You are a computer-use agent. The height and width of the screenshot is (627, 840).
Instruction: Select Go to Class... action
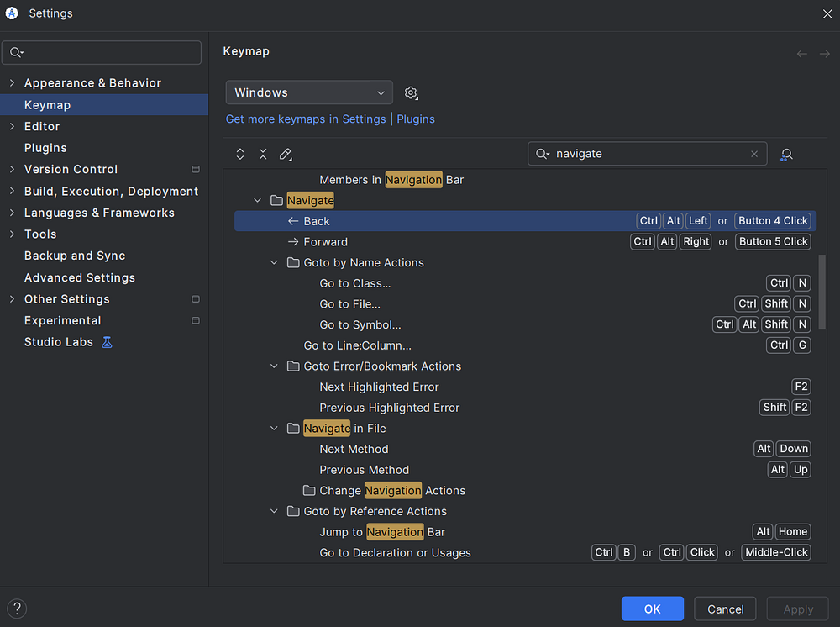click(x=525, y=283)
